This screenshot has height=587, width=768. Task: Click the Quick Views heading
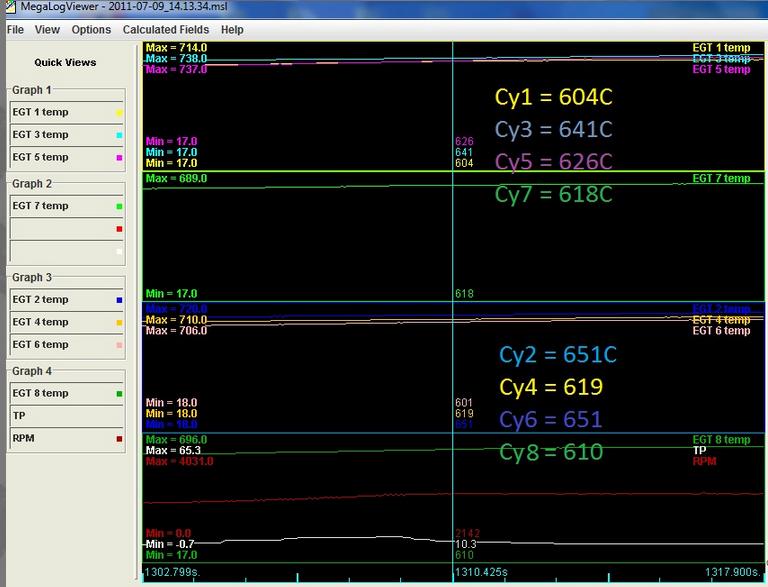click(x=65, y=62)
